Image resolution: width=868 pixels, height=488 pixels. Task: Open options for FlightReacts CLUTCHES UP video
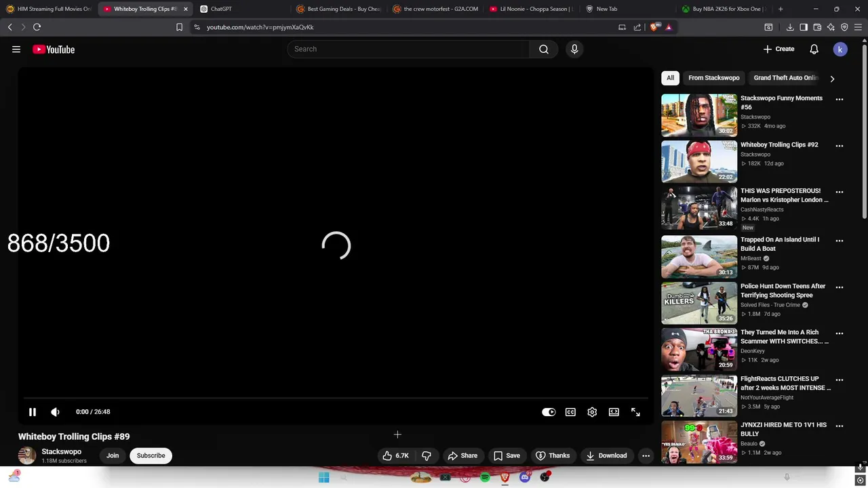(x=840, y=380)
